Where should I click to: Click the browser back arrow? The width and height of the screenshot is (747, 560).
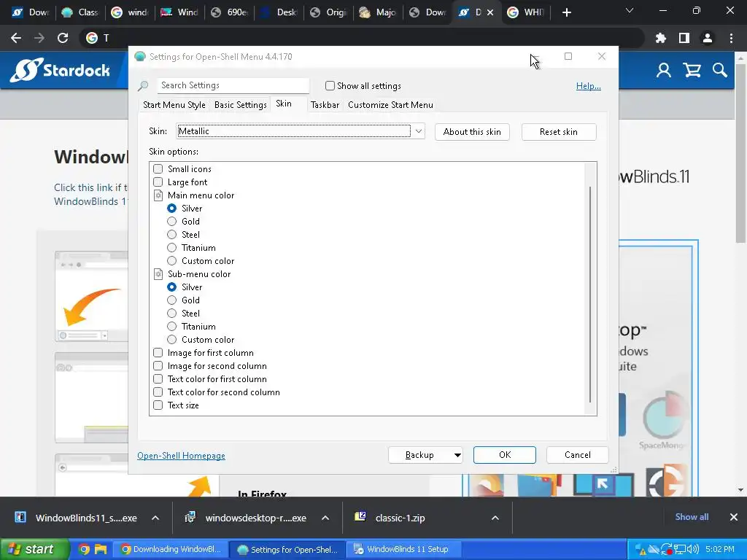(16, 38)
